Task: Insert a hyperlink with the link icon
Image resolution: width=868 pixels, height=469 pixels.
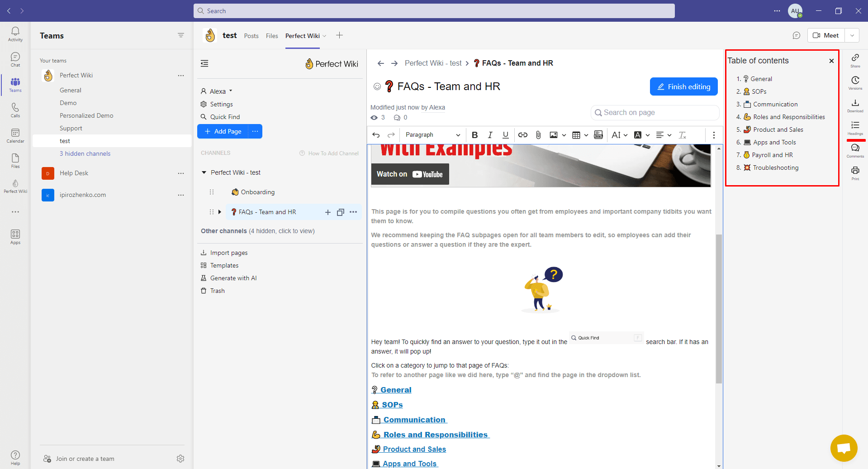Action: pos(523,135)
